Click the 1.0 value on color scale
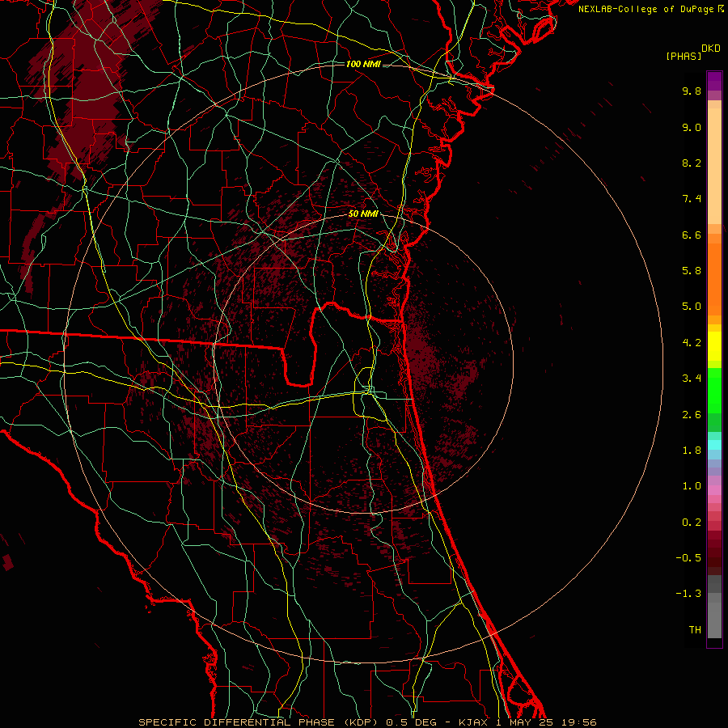The height and width of the screenshot is (728, 728). [692, 486]
